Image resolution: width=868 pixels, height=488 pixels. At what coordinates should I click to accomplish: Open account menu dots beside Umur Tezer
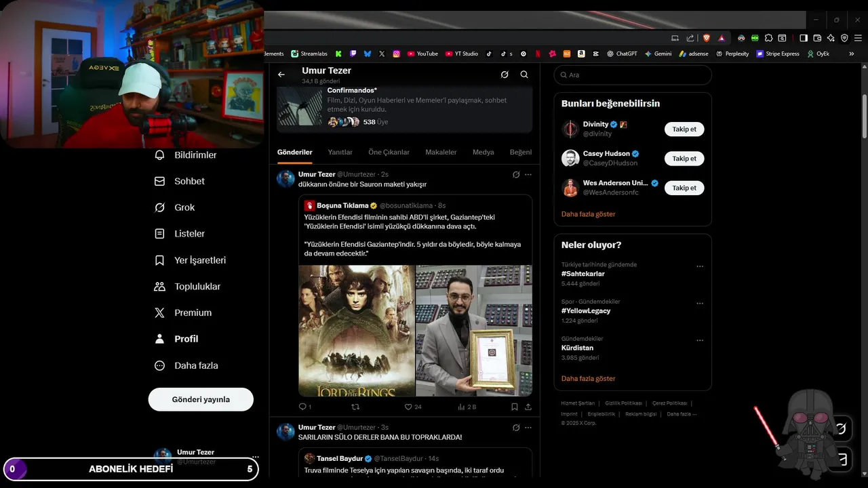(x=256, y=457)
